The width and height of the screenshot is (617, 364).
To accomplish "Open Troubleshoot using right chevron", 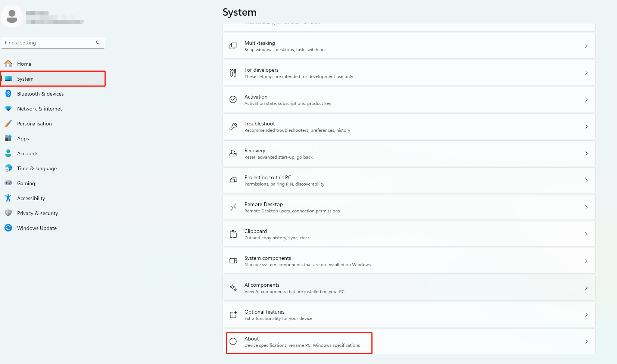I will click(586, 127).
